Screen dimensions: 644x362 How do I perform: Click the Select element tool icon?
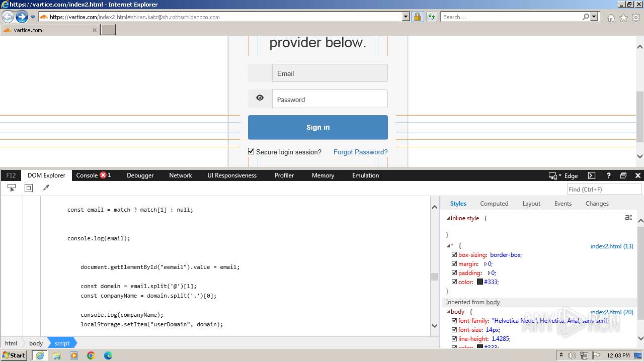12,188
